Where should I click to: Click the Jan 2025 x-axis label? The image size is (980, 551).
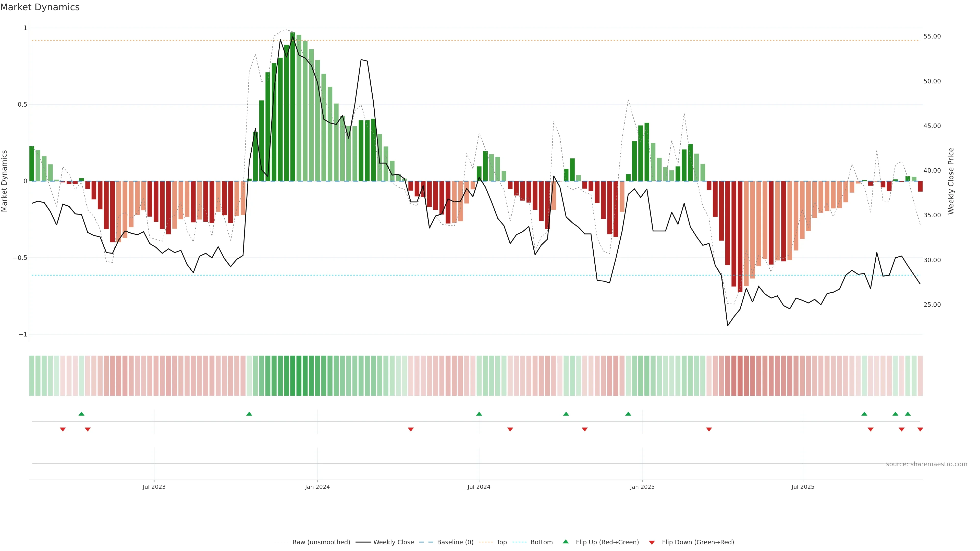[642, 487]
